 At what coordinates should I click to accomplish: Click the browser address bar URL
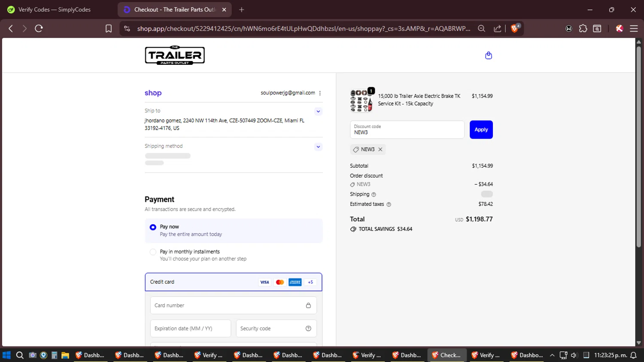click(x=304, y=28)
